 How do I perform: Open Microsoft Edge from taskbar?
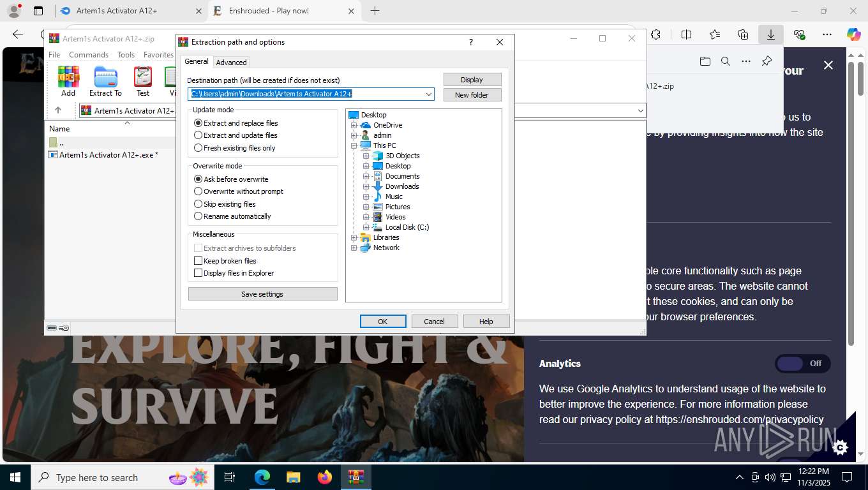pos(262,477)
